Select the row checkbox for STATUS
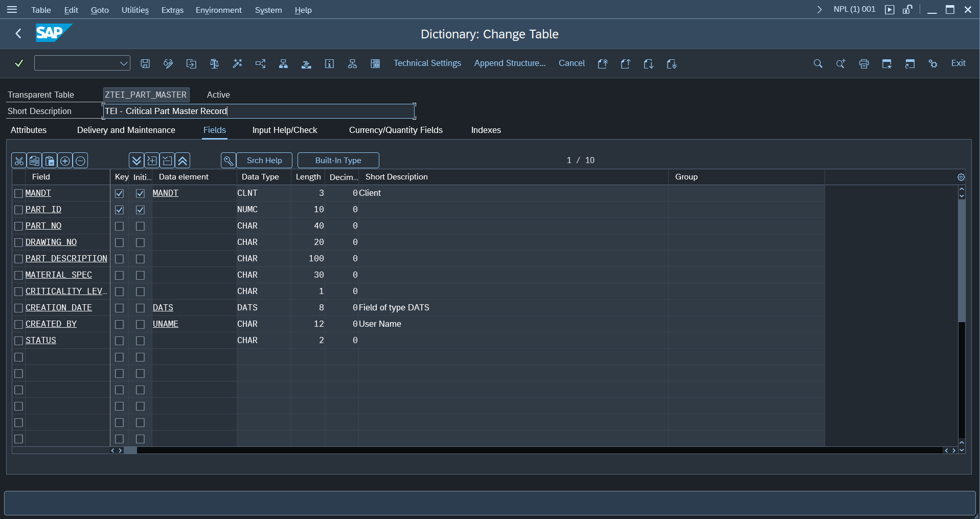Image resolution: width=980 pixels, height=519 pixels. tap(19, 341)
